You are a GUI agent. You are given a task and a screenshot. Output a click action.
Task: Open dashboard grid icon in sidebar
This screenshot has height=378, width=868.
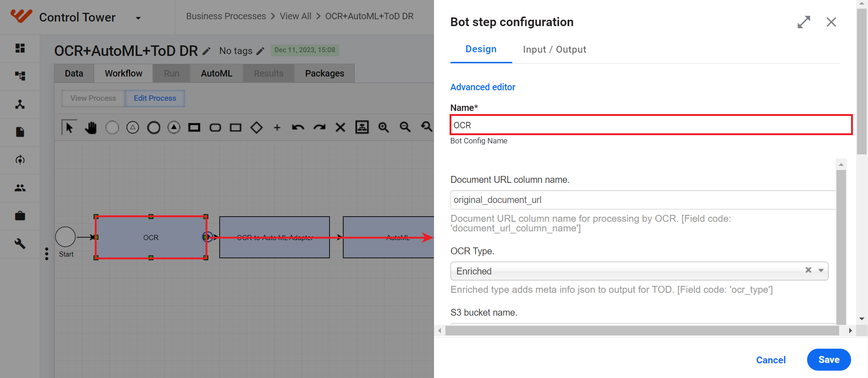pyautogui.click(x=20, y=48)
